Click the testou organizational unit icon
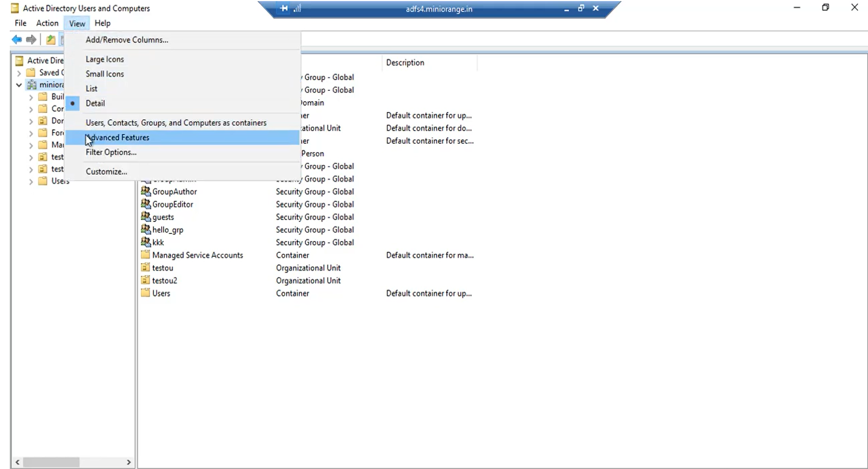868x469 pixels. point(145,267)
